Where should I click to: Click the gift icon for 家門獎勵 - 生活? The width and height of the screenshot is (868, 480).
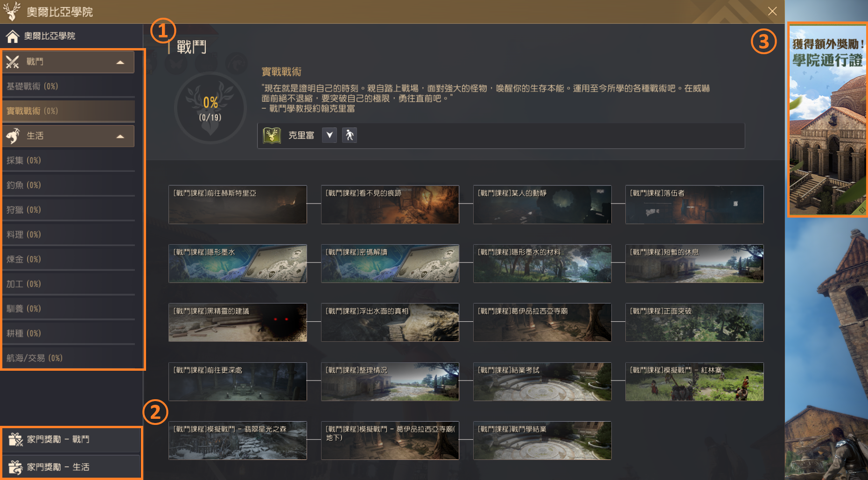coord(15,467)
